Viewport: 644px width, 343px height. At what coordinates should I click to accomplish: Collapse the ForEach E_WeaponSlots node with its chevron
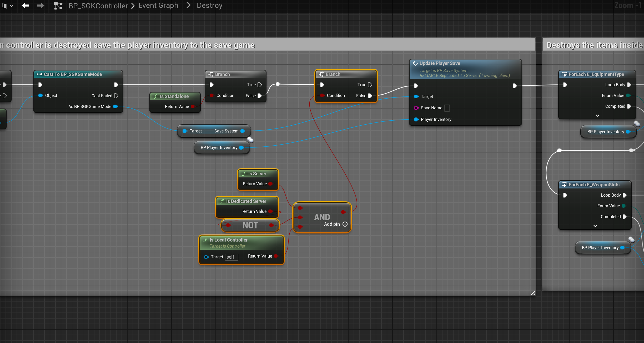coord(595,226)
